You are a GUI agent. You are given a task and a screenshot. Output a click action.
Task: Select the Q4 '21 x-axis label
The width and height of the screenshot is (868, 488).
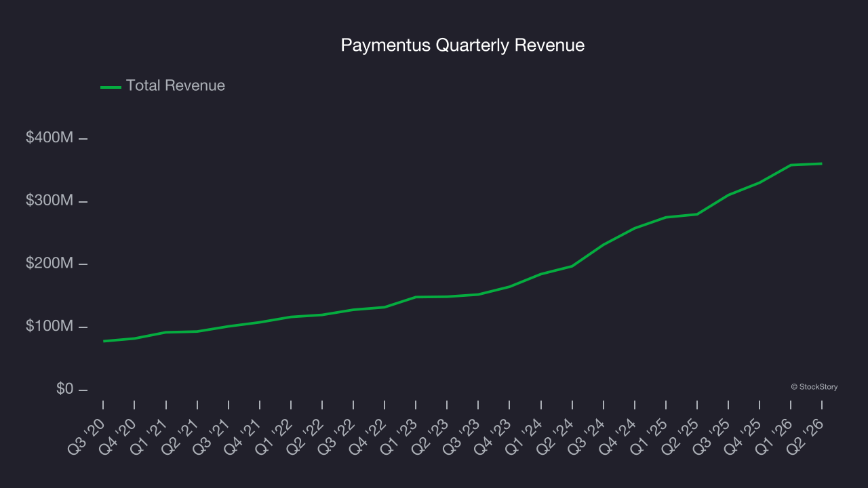point(242,435)
